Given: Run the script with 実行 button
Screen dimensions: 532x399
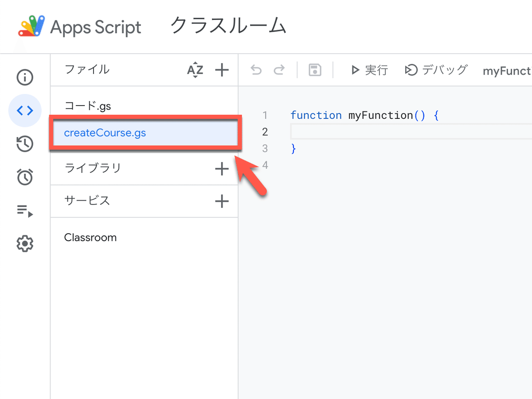Looking at the screenshot, I should click(x=369, y=70).
